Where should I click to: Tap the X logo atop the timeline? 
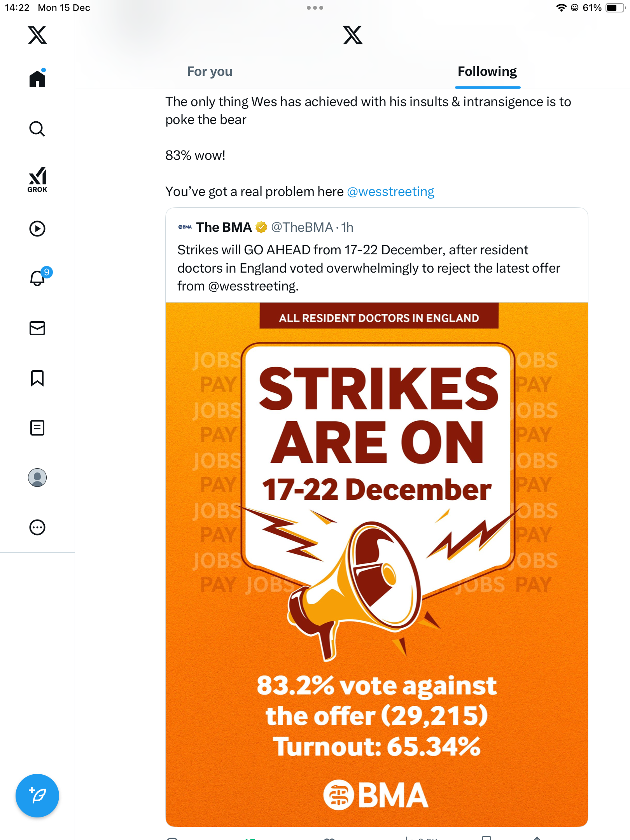pos(353,35)
